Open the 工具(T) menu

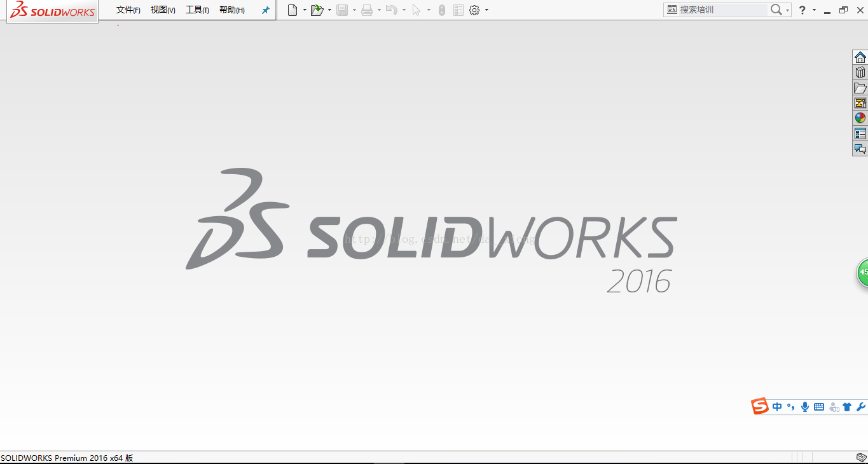(197, 10)
